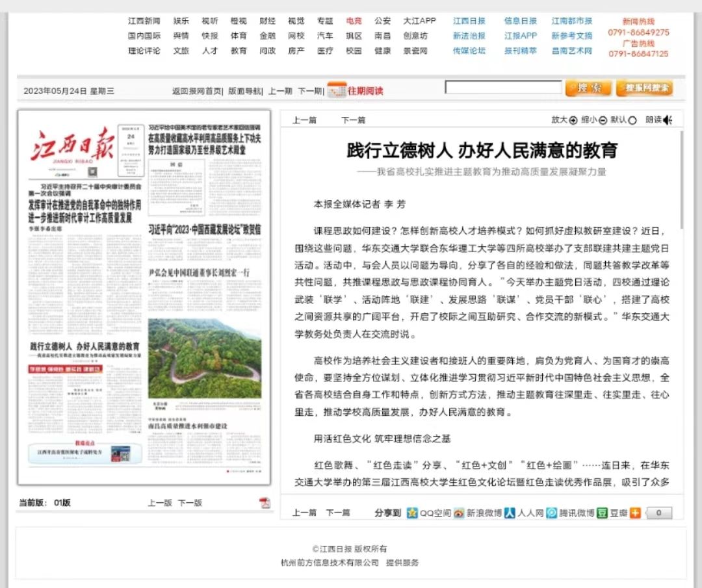Visit the 江西日报 link in the top navigation
The width and height of the screenshot is (702, 588).
pos(469,21)
